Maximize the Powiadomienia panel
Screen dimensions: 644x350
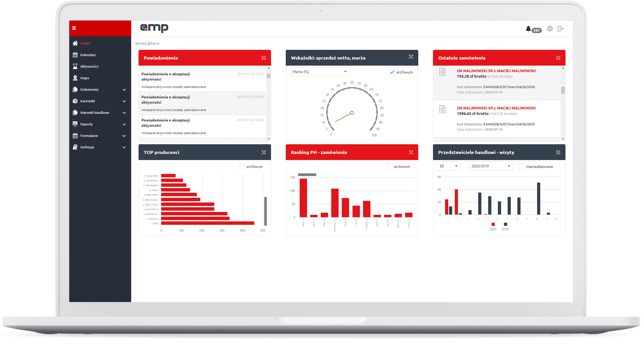coord(264,58)
